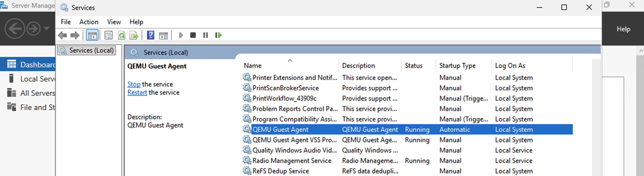This screenshot has width=644, height=176.
Task: Click the Export List toolbar icon
Action: [x=134, y=35]
